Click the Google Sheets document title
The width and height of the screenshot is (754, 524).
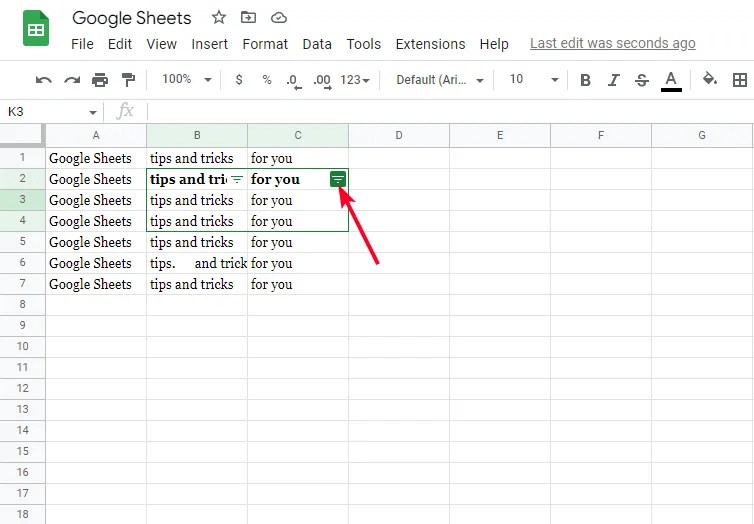[x=132, y=18]
